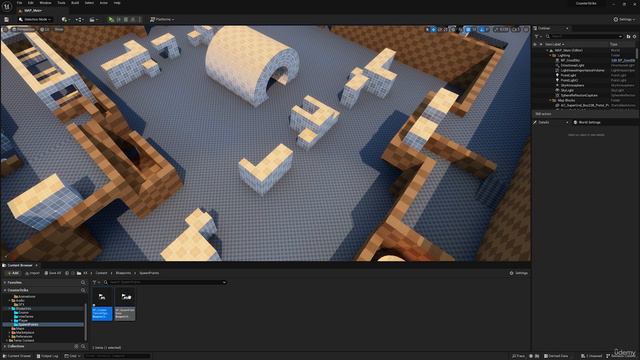Click Save All in Content Browser
Image resolution: width=640 pixels, height=360 pixels.
click(x=53, y=273)
